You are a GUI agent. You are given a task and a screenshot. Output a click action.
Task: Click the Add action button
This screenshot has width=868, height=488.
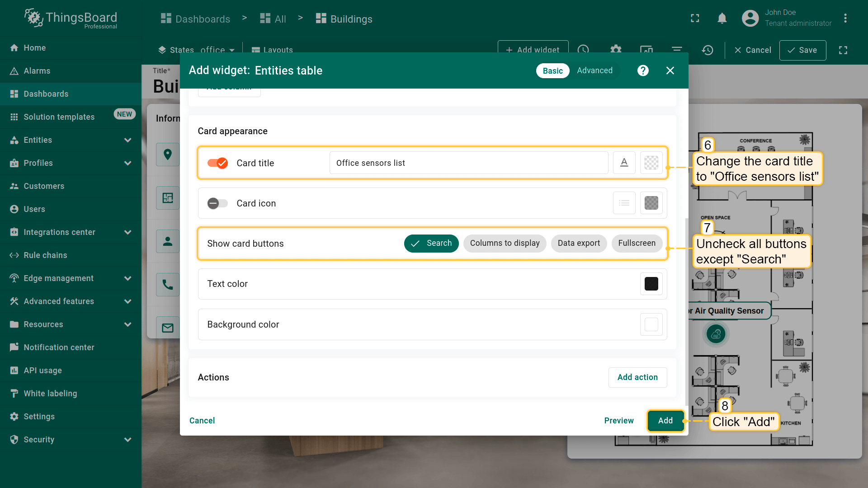tap(637, 377)
